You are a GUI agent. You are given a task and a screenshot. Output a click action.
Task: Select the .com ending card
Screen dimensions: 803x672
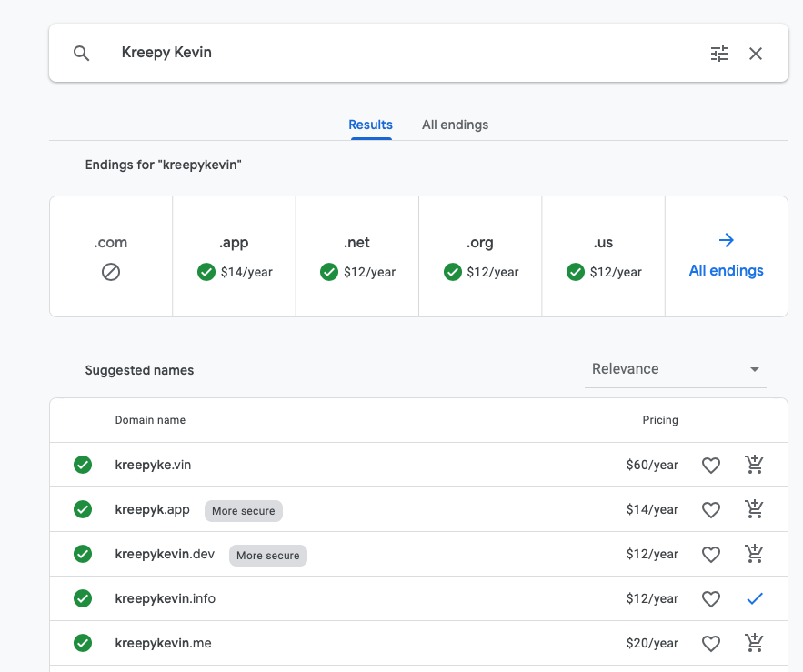(x=111, y=256)
